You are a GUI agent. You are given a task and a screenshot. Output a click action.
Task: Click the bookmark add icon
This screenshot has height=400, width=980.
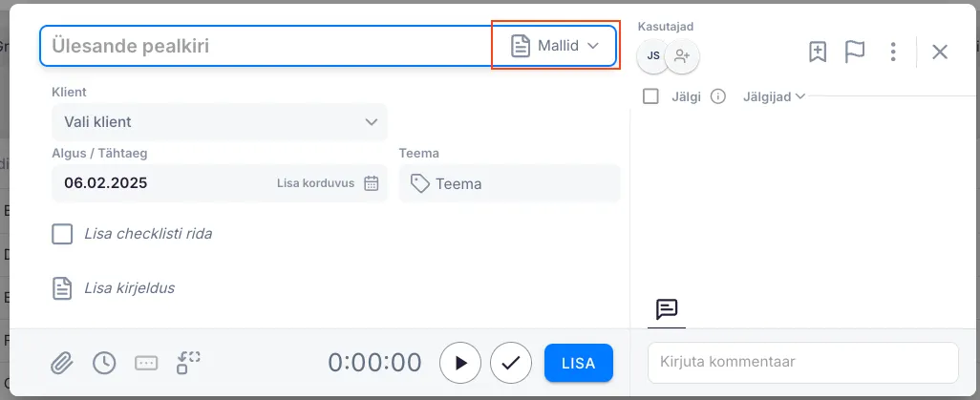(x=818, y=52)
